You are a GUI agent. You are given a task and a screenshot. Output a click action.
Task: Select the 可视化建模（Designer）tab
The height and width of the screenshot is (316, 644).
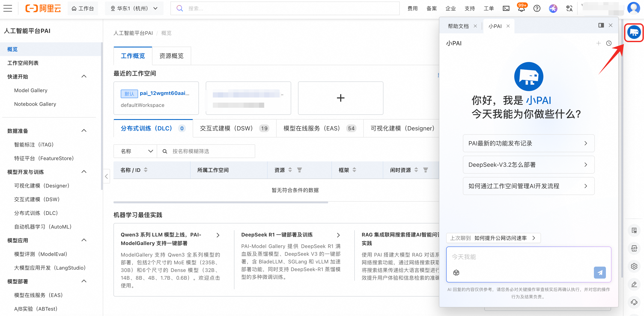(402, 128)
